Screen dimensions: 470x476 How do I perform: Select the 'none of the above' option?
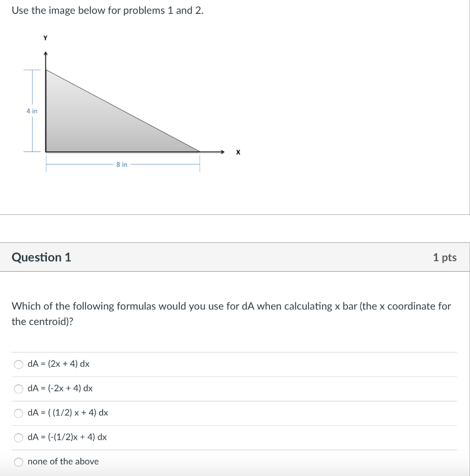19,462
